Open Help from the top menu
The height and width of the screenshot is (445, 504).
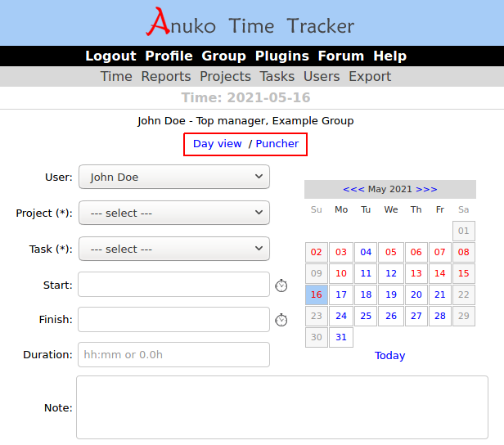(390, 56)
